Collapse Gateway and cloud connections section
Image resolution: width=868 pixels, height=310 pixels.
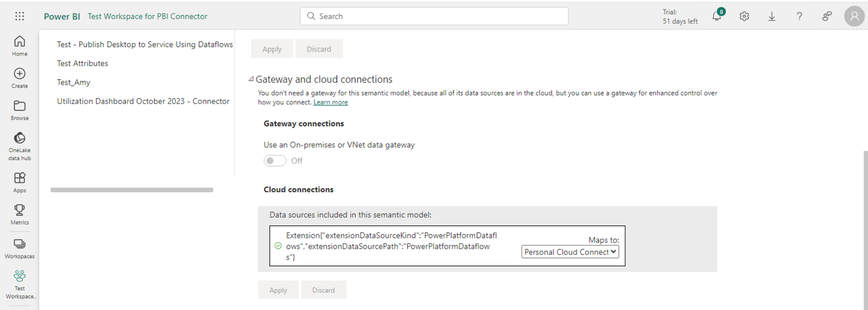(x=251, y=79)
